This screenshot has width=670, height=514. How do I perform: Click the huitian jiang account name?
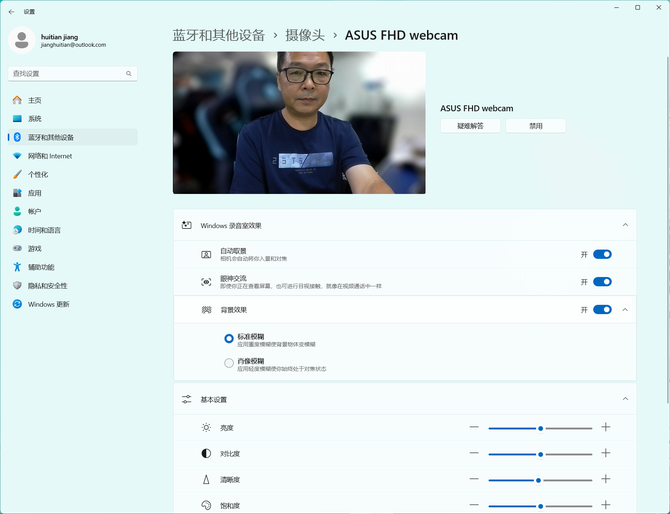click(59, 37)
